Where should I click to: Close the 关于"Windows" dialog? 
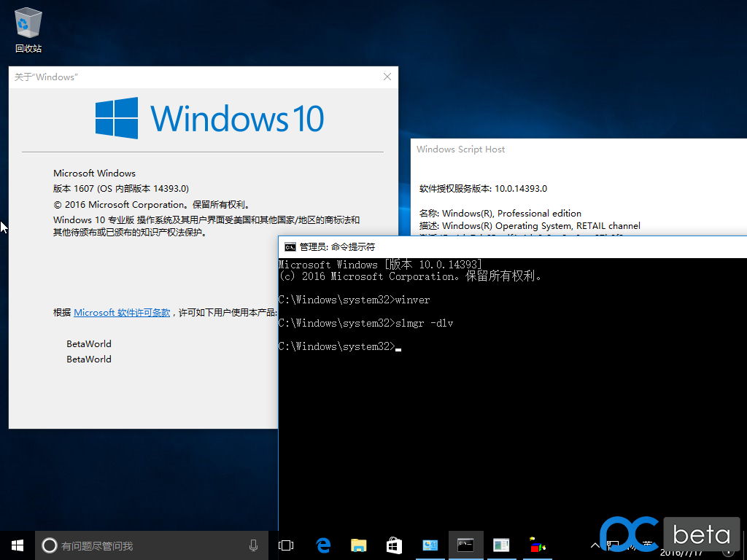tap(387, 77)
